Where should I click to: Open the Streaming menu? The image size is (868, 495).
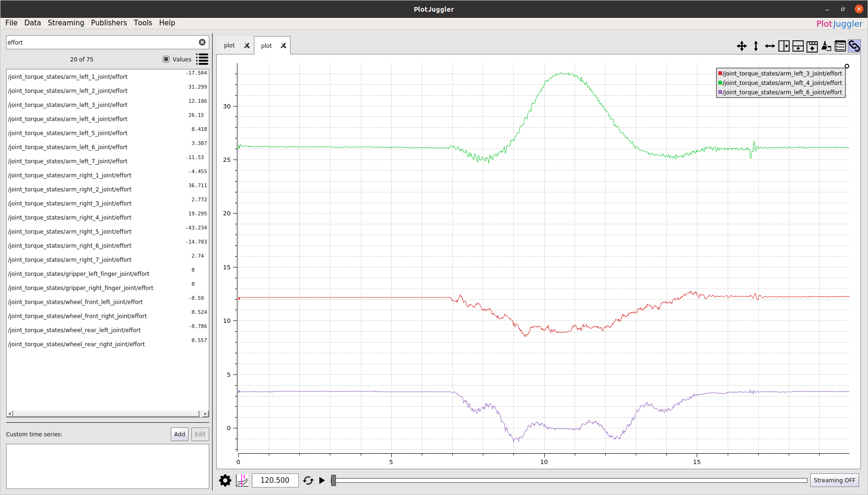tap(66, 23)
